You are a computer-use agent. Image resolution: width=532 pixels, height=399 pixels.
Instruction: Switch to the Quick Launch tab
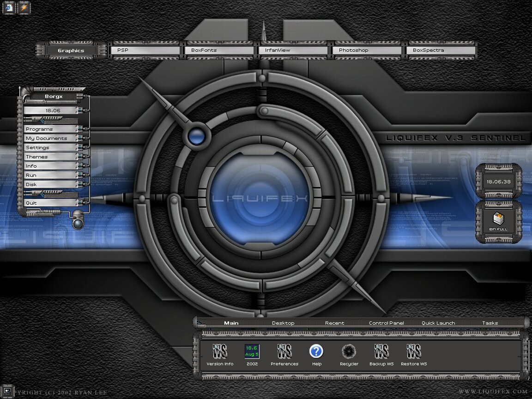(438, 323)
